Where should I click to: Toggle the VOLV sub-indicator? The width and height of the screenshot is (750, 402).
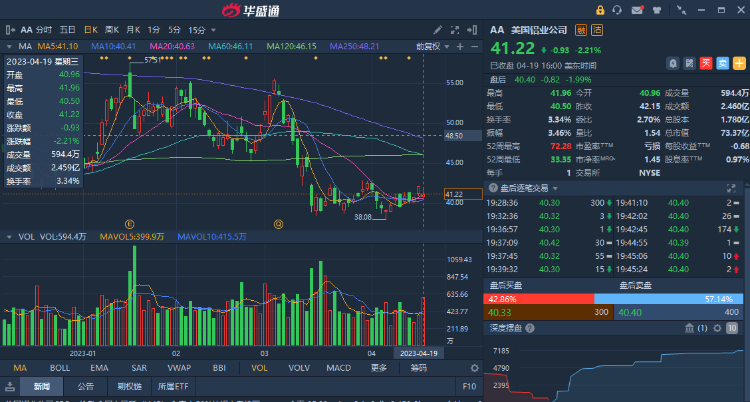(x=299, y=368)
